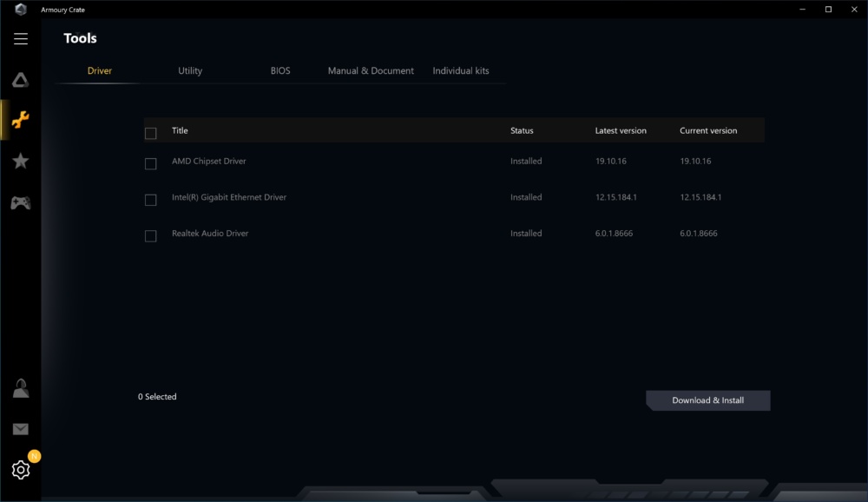Click latest version 19.10.16

click(610, 162)
